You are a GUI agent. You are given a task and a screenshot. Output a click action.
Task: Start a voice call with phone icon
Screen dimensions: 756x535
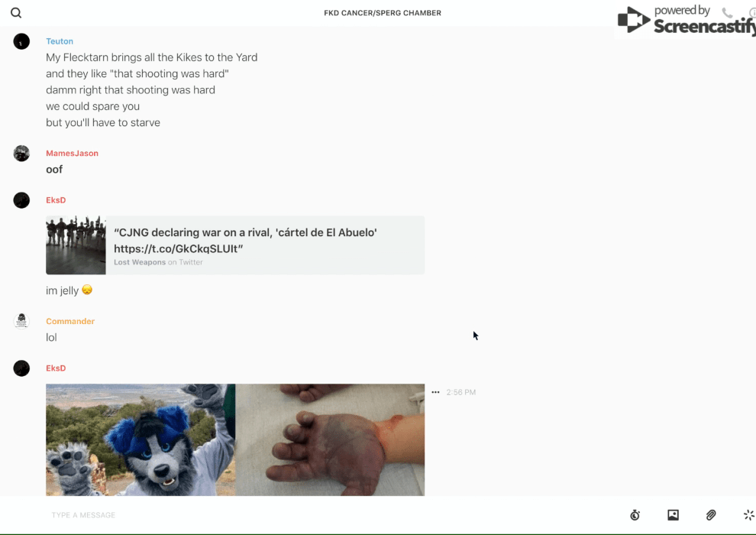point(727,13)
